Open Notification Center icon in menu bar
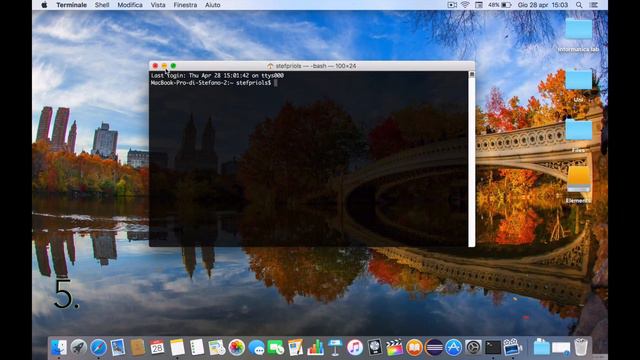The height and width of the screenshot is (360, 640). click(594, 5)
